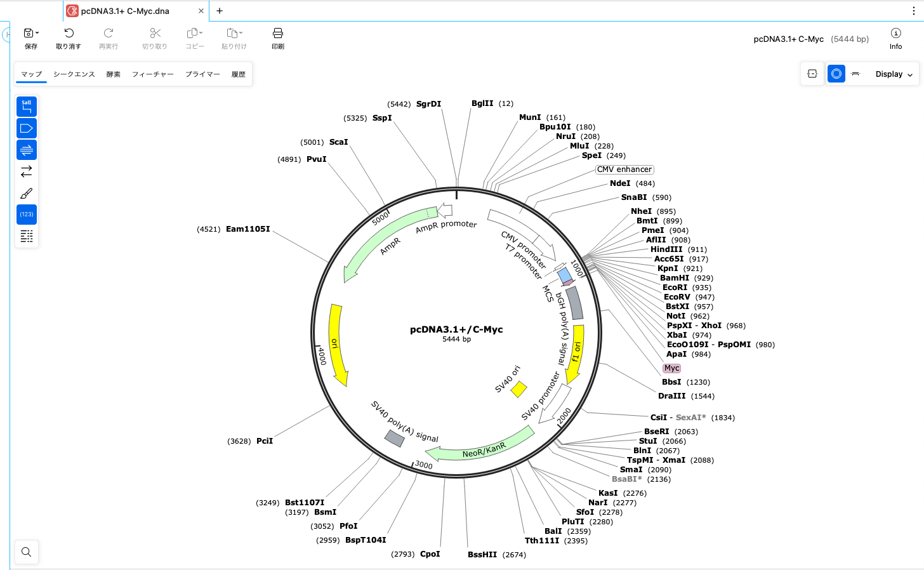Open a new tab with plus button

click(220, 11)
